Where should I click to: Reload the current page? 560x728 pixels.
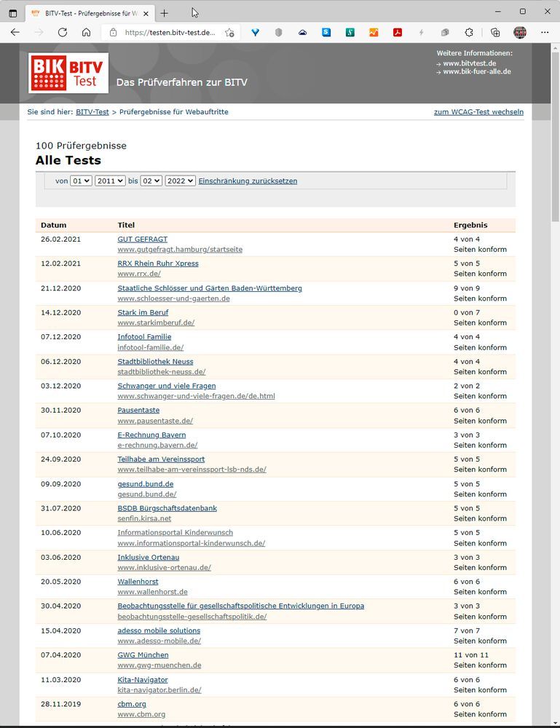coord(63,32)
